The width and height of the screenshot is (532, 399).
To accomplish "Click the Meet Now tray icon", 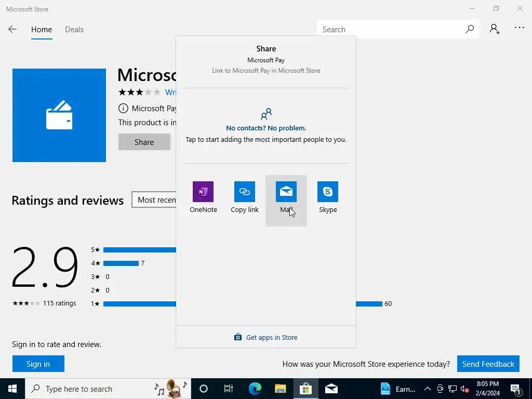I will pyautogui.click(x=440, y=389).
